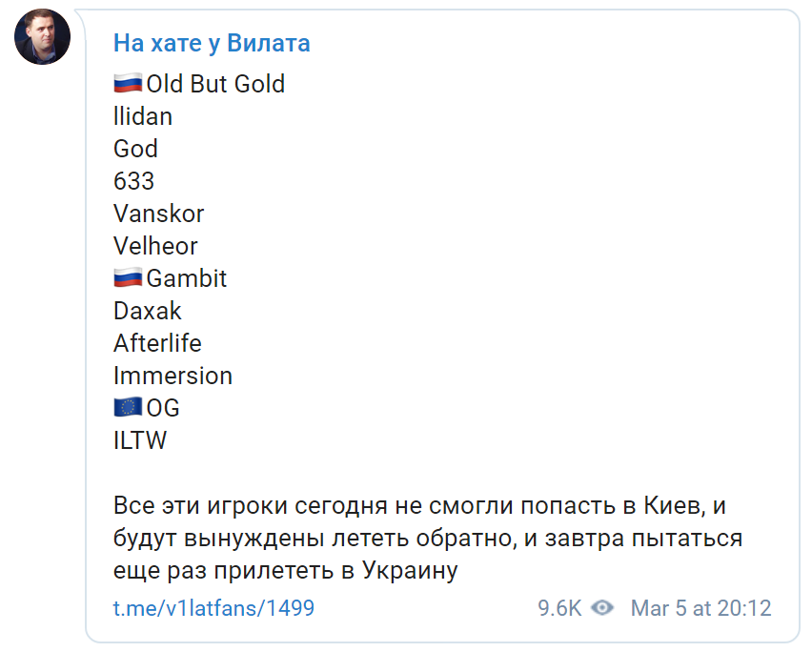Click the 633 player entry
This screenshot has height=652, width=812.
click(x=134, y=181)
